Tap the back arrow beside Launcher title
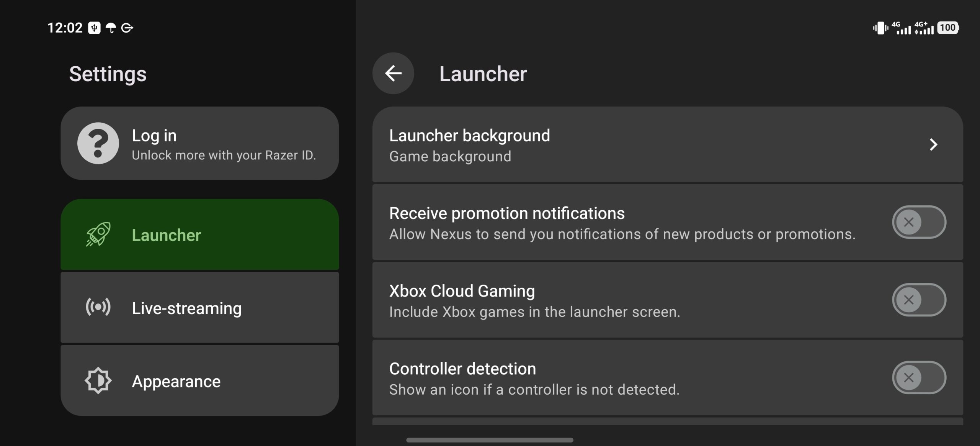The image size is (980, 446). tap(393, 73)
